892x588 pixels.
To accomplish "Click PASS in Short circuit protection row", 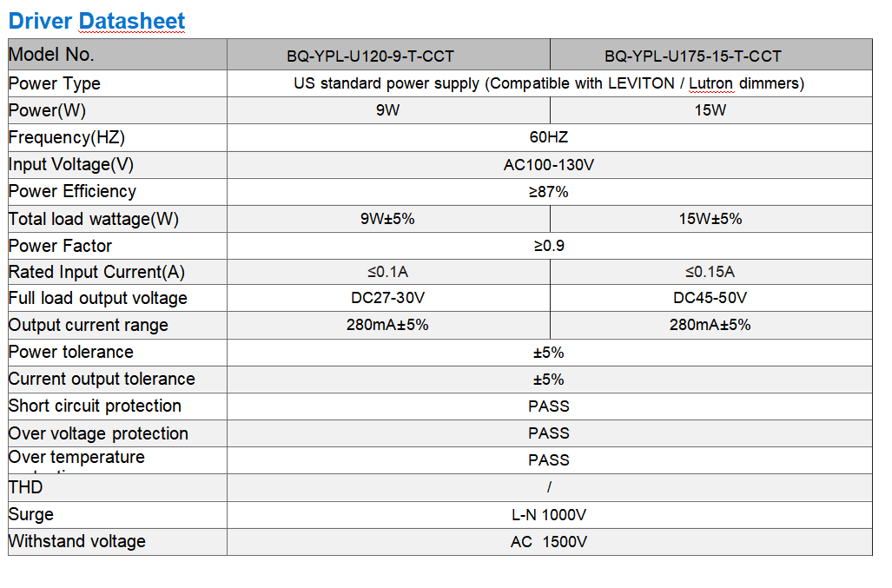I will 548,406.
